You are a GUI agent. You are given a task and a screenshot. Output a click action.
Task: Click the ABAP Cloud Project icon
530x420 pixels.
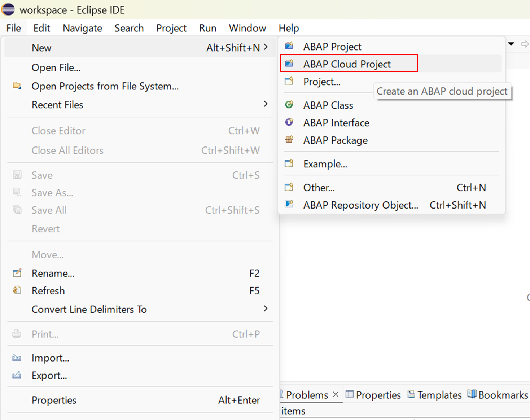pos(289,63)
